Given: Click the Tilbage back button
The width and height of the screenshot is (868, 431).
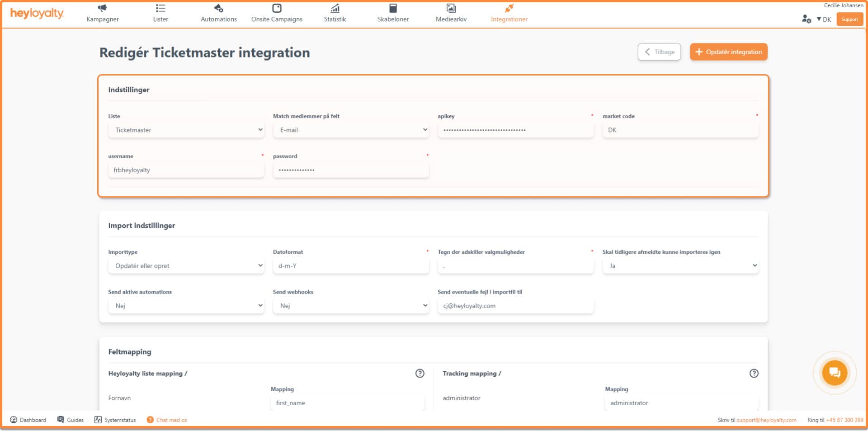Looking at the screenshot, I should click(x=659, y=52).
